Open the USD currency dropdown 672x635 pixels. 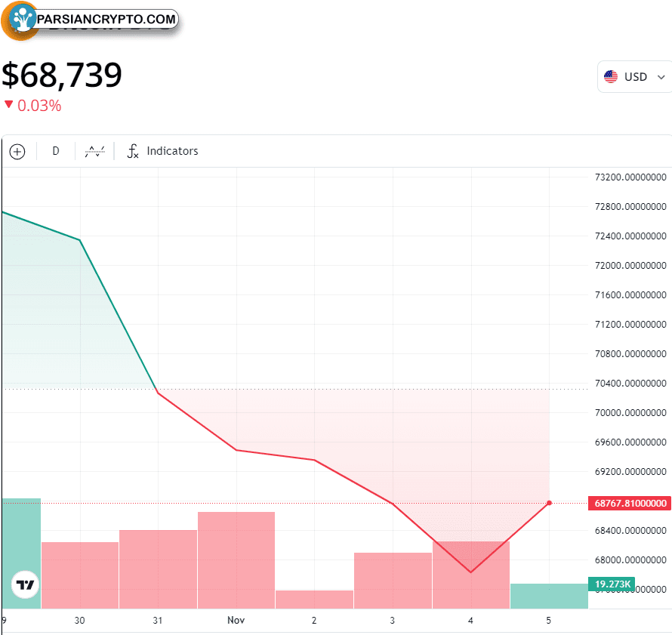[x=634, y=77]
